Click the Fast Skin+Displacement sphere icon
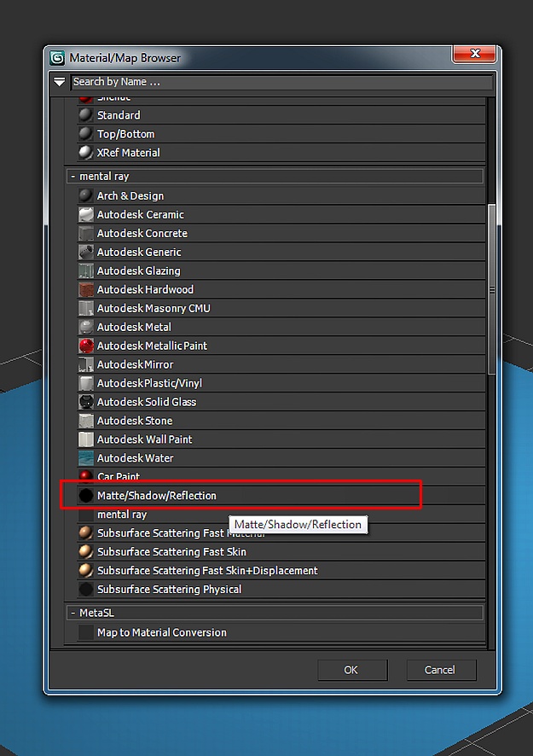The image size is (533, 756). coord(86,571)
